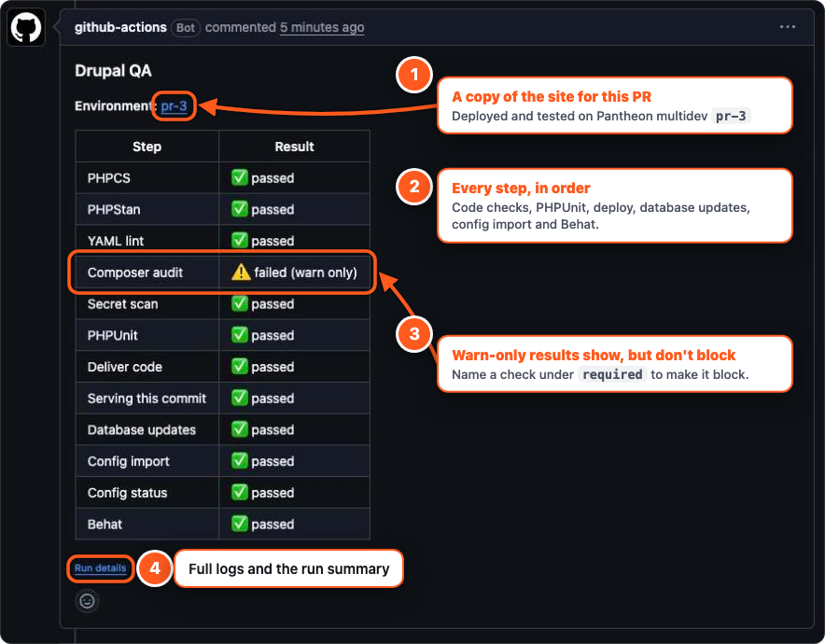This screenshot has width=825, height=644.
Task: Click the green check icon in Behat row
Action: tap(240, 524)
